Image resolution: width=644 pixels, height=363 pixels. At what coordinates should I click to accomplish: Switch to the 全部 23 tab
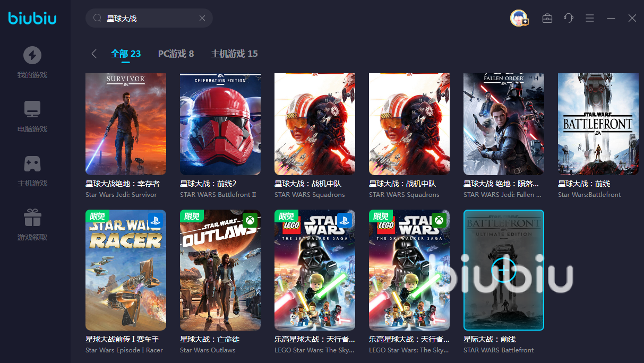pyautogui.click(x=126, y=54)
